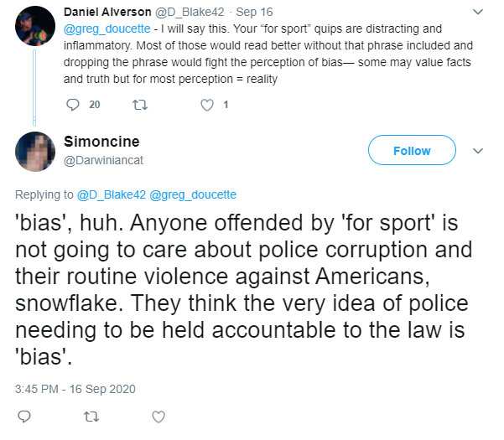Open the Sep 16 timestamp link
The height and width of the screenshot is (440, 504).
pyautogui.click(x=254, y=13)
